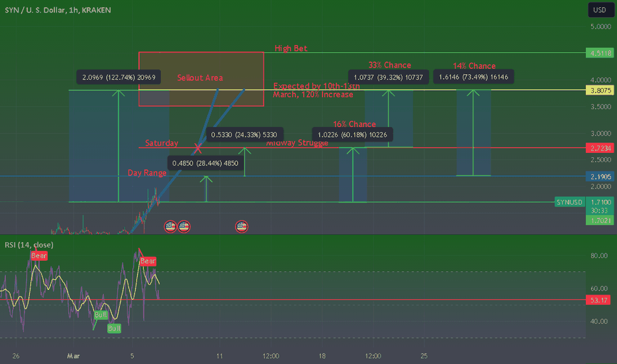Screen dimensions: 617x364
Task: Select the Sellout Area annotation text
Action: click(200, 78)
